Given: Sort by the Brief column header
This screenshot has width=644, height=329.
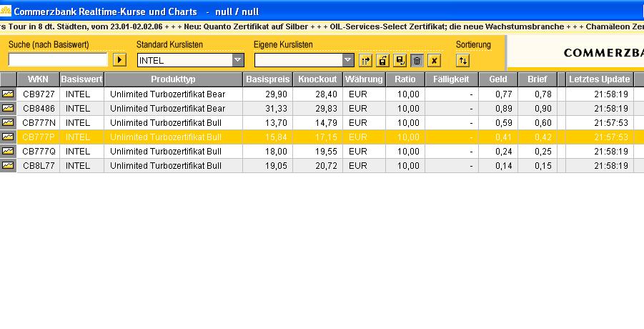Looking at the screenshot, I should point(538,79).
